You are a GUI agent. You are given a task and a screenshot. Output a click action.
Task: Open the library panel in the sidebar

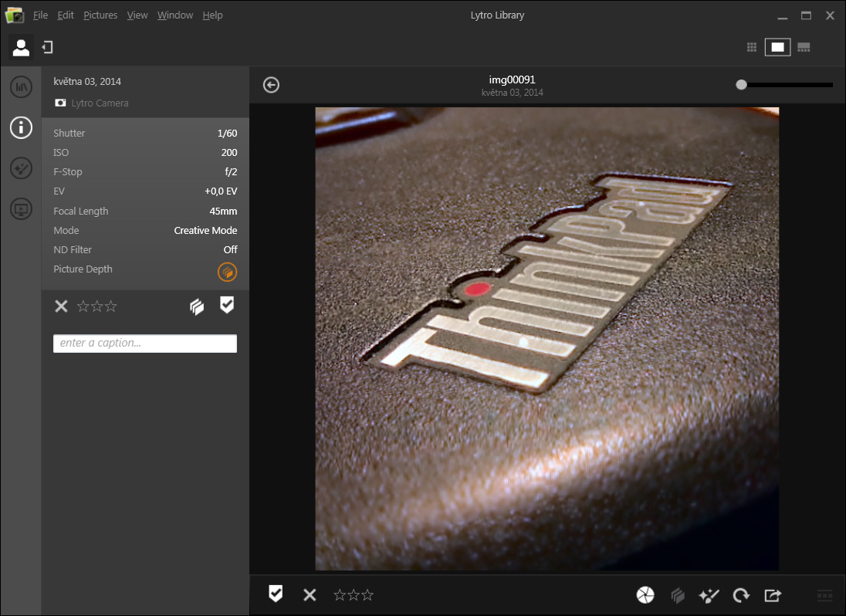(x=21, y=87)
